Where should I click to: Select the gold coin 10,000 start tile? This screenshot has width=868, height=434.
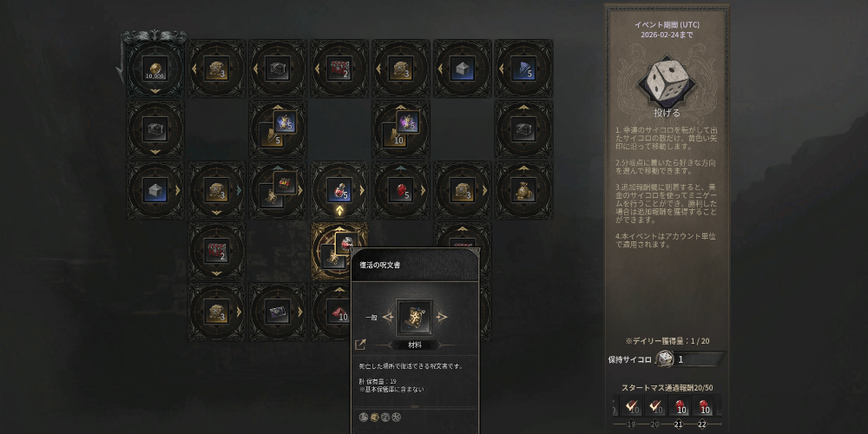(x=155, y=69)
